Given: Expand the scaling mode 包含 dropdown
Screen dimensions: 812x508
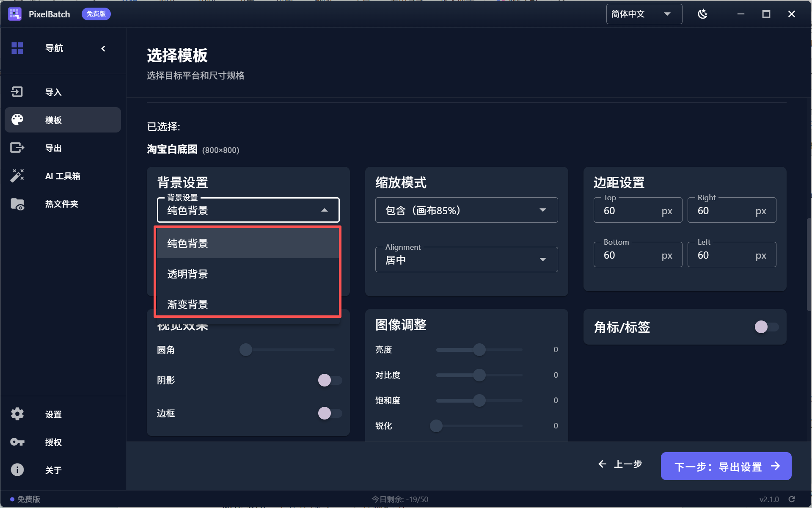Looking at the screenshot, I should coord(466,210).
